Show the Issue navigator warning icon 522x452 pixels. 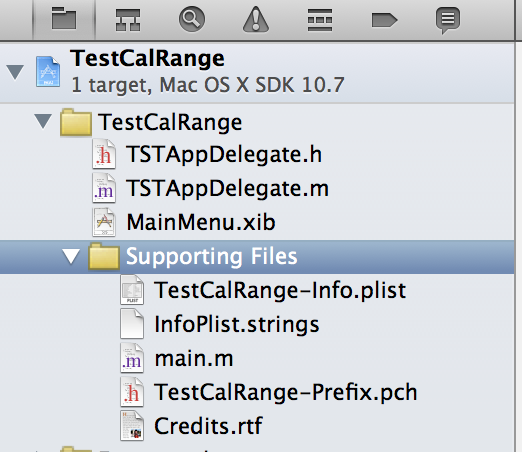[x=256, y=19]
